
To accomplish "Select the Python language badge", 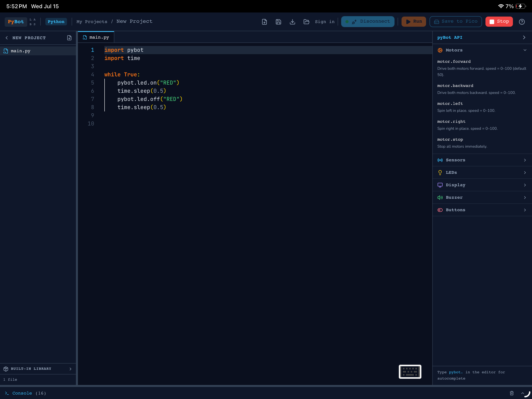I will (56, 22).
